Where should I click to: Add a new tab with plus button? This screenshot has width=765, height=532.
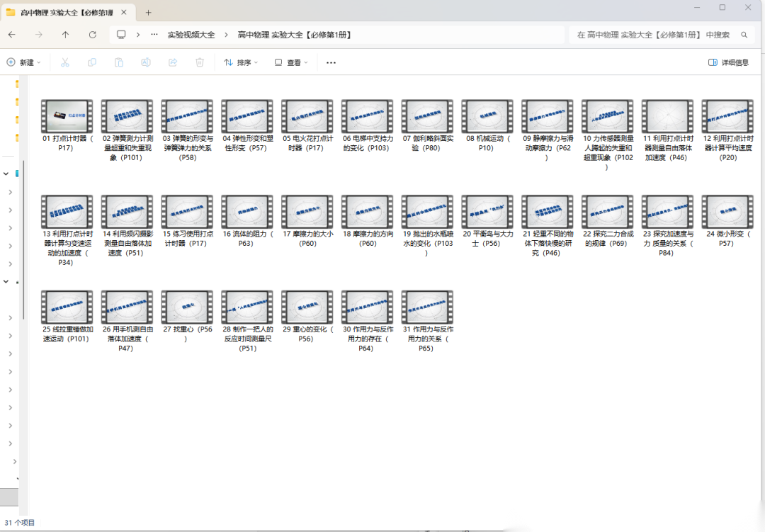coord(148,12)
